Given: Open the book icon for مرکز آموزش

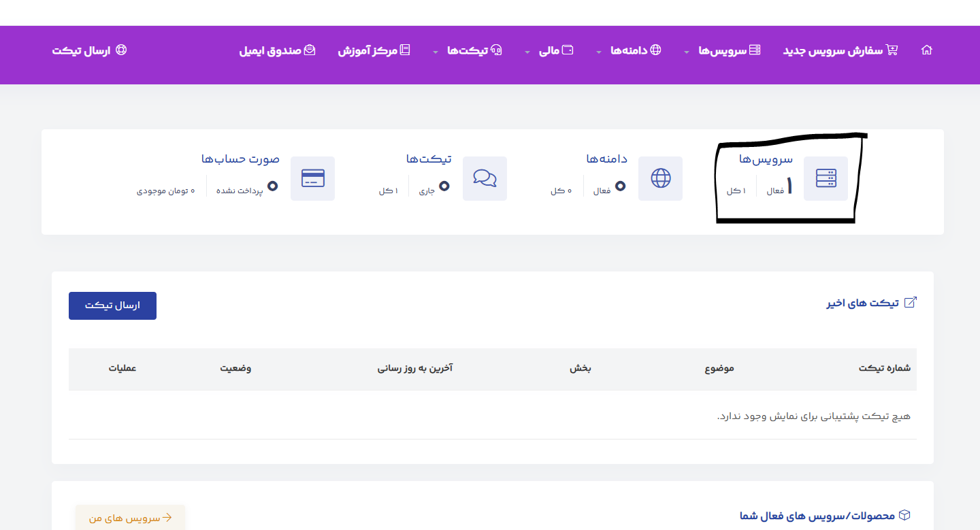Looking at the screenshot, I should pos(405,50).
